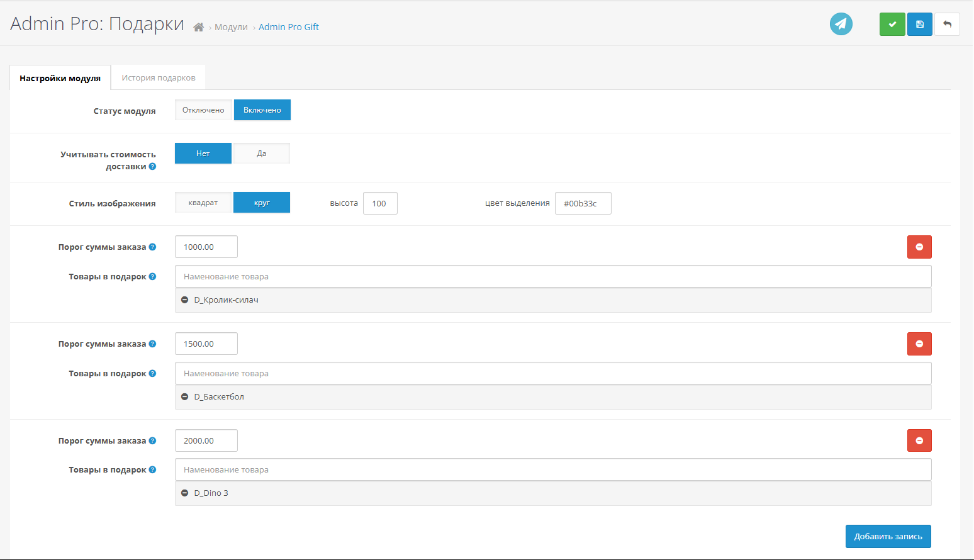The width and height of the screenshot is (974, 560).
Task: Click Добавить запись button
Action: 888,537
